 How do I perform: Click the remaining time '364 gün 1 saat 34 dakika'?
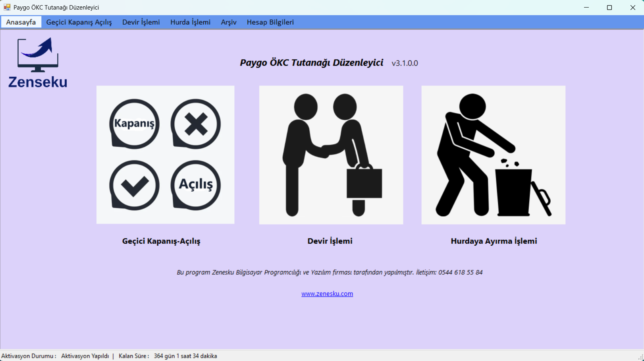[x=185, y=356]
